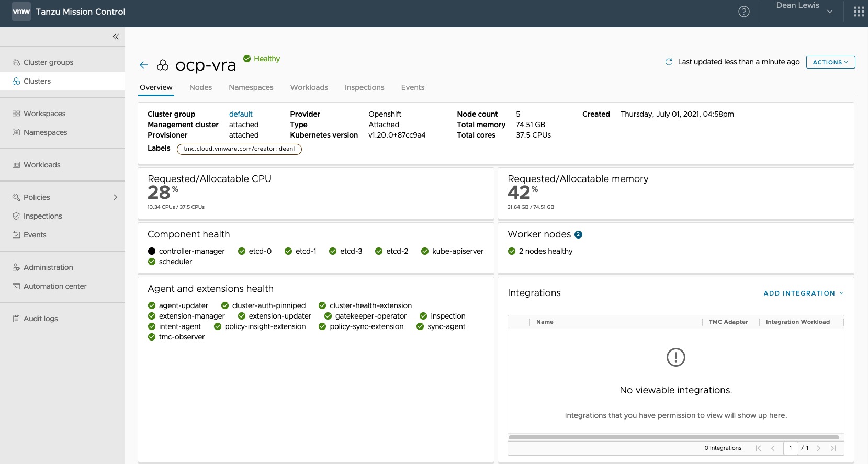This screenshot has width=868, height=464.
Task: Collapse the sidebar with double chevron
Action: click(x=116, y=37)
